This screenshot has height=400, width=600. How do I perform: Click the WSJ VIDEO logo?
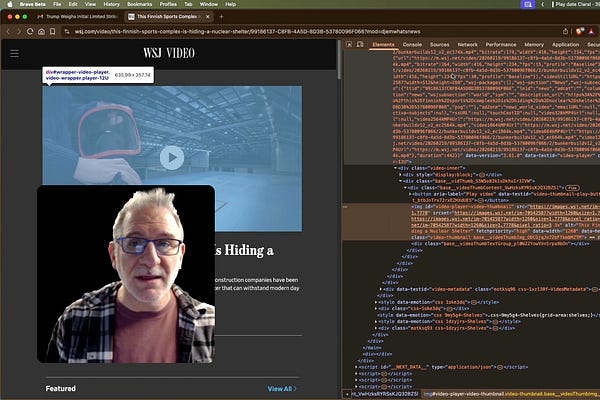point(169,53)
